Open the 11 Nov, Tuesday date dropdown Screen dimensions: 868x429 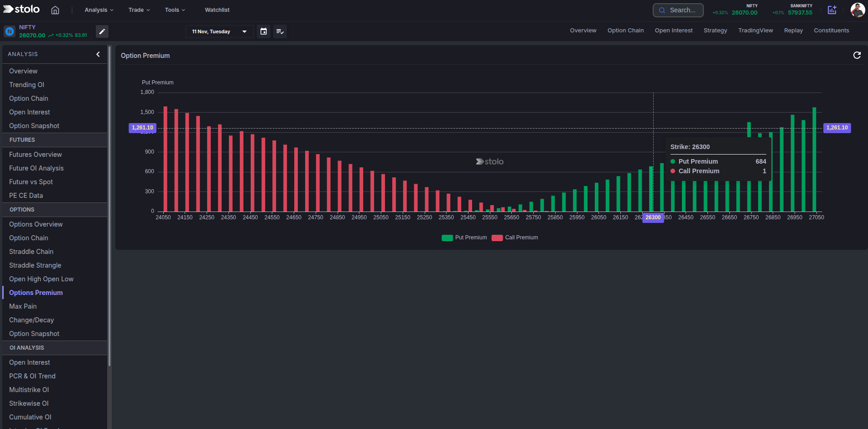coord(219,31)
